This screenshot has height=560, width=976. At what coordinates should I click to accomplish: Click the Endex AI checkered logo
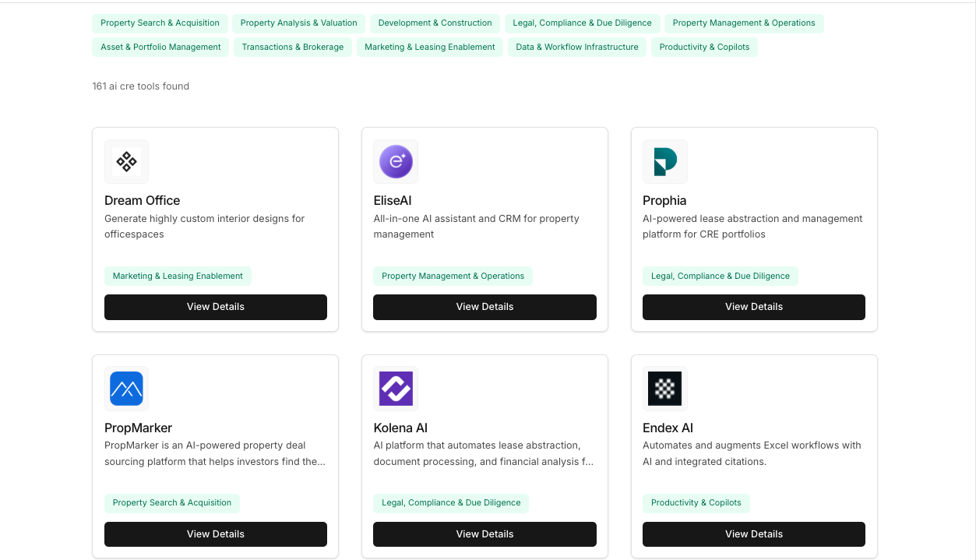[664, 389]
